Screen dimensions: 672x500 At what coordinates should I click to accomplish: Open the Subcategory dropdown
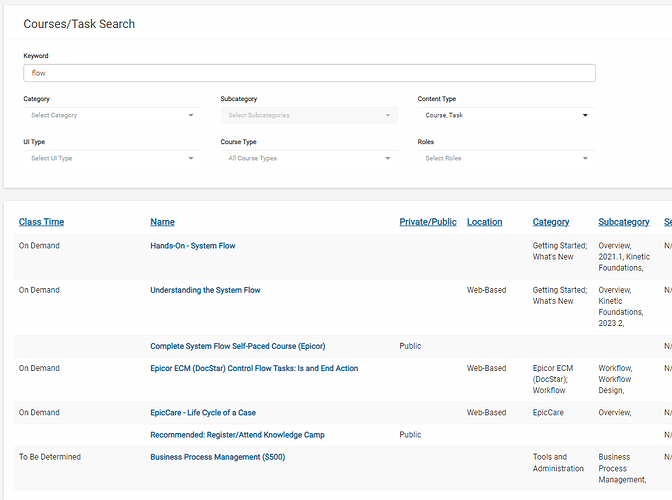click(309, 115)
